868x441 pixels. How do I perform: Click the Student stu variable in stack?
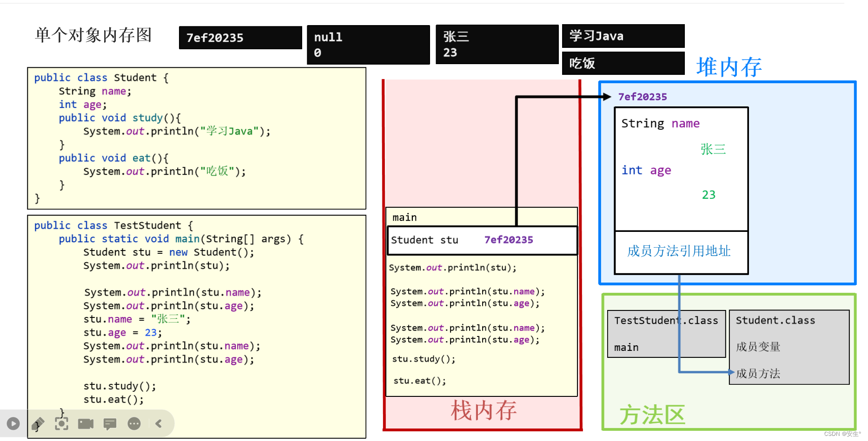pos(424,240)
